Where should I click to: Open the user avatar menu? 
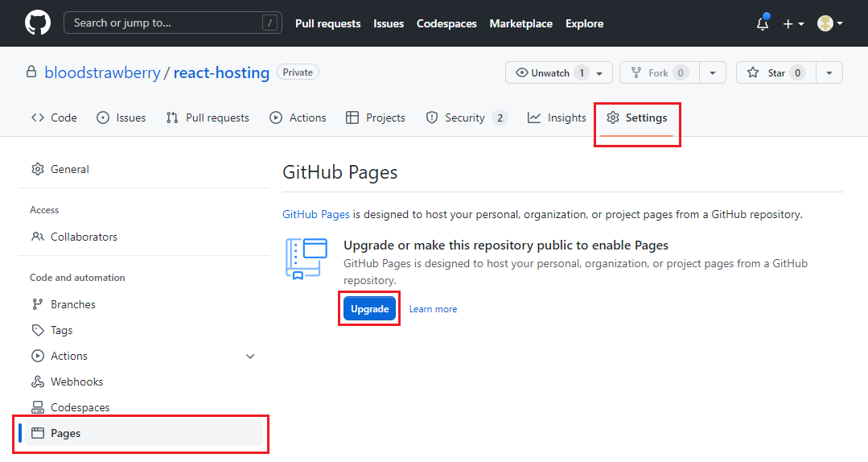pos(830,23)
